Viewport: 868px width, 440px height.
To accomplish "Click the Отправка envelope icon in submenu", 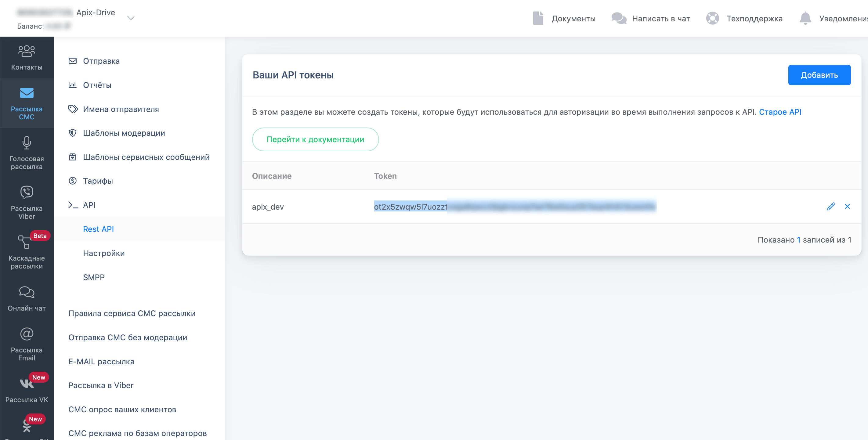I will 72,61.
